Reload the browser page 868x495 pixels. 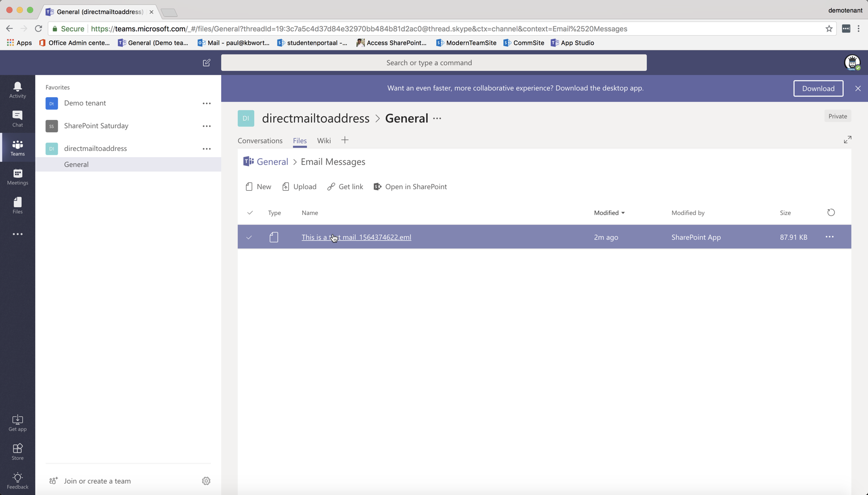[38, 29]
